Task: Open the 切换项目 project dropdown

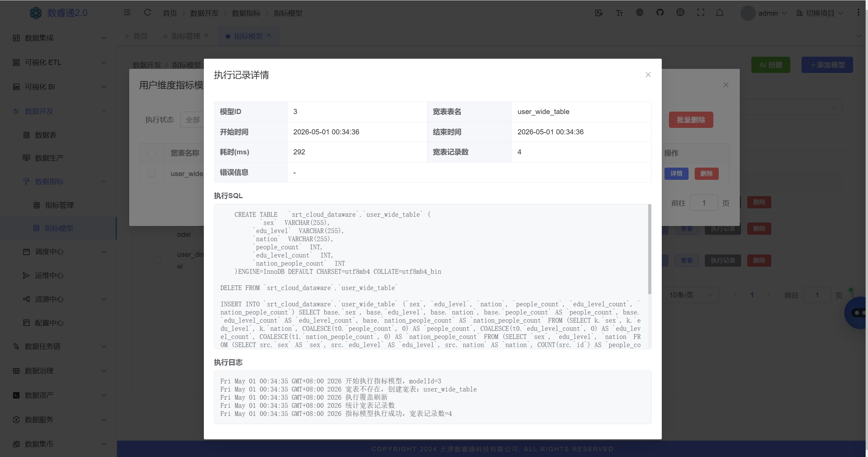Action: pyautogui.click(x=819, y=13)
